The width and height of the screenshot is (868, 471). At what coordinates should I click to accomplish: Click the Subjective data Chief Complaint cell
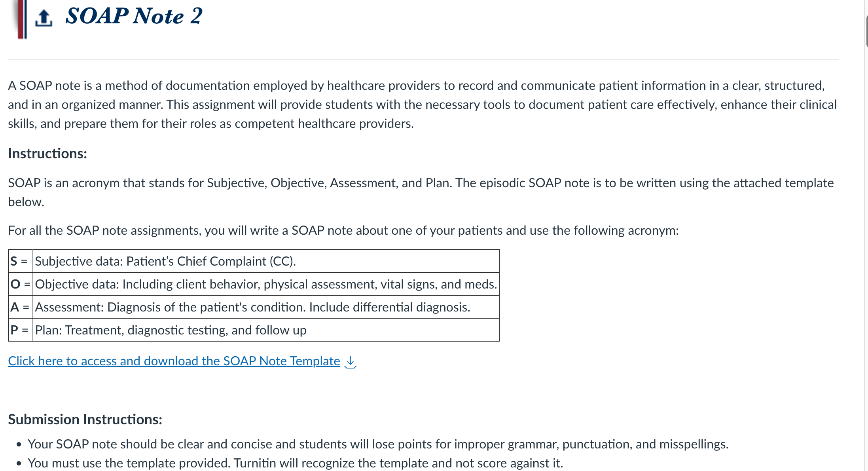[x=266, y=261]
